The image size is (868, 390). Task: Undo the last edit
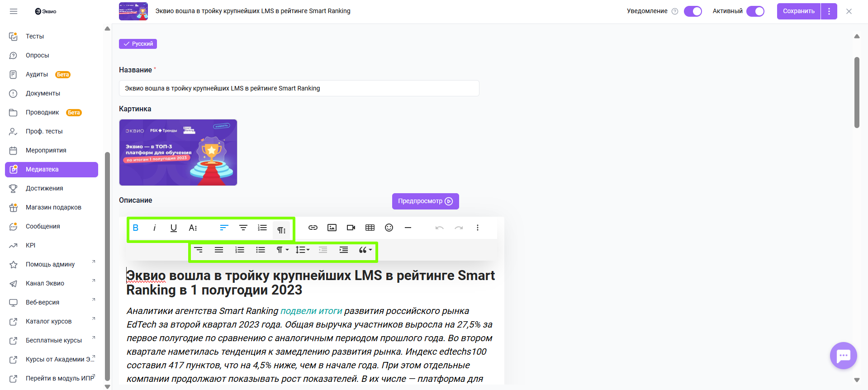click(440, 228)
